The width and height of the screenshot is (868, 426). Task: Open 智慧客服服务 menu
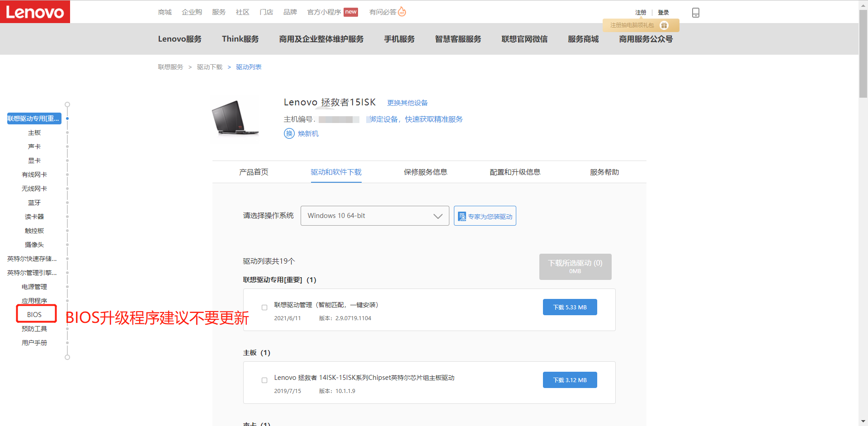tap(458, 39)
